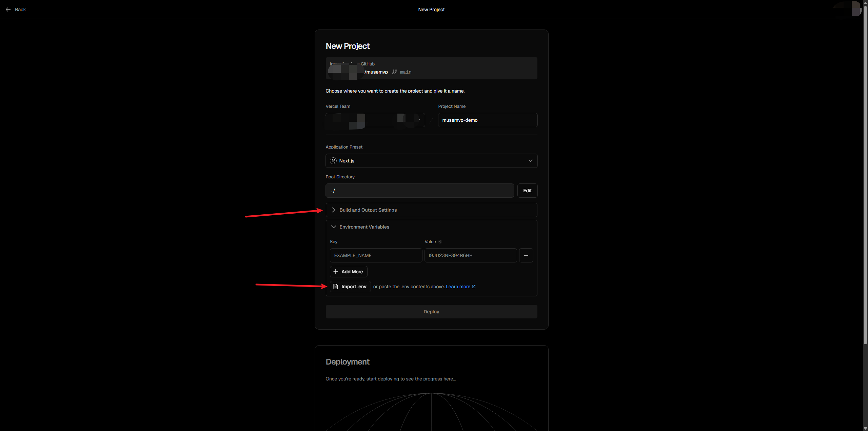Image resolution: width=868 pixels, height=431 pixels.
Task: Click the vertical page scrollbar
Action: coord(865,170)
